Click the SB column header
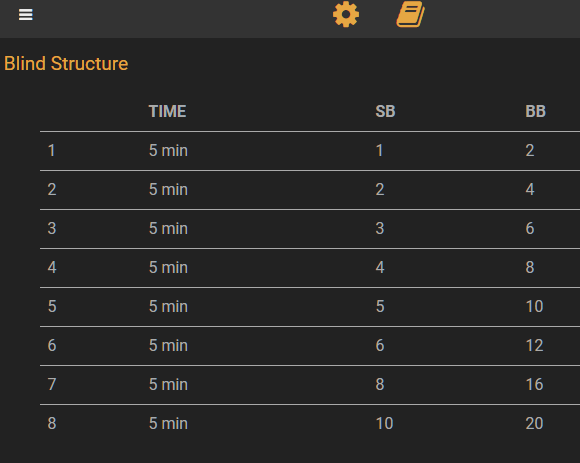580x463 pixels. [x=385, y=111]
